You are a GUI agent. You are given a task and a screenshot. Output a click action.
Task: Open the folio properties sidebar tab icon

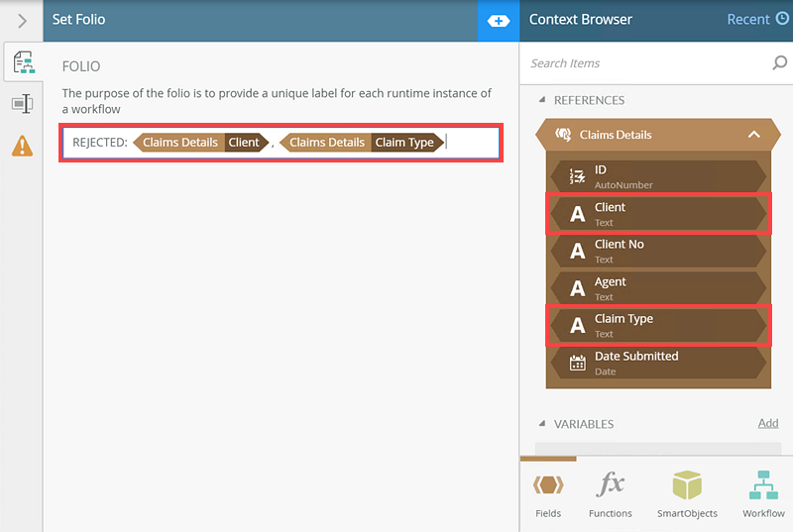(x=22, y=64)
